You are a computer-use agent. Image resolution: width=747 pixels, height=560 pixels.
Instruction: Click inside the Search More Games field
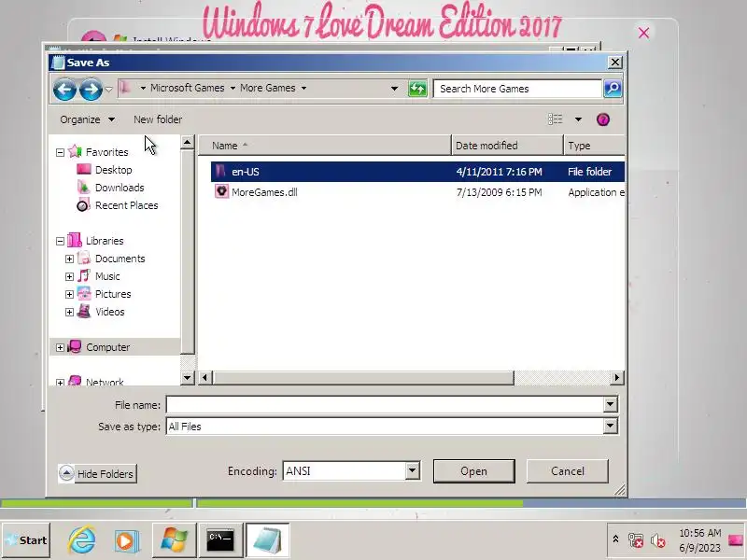coord(517,89)
